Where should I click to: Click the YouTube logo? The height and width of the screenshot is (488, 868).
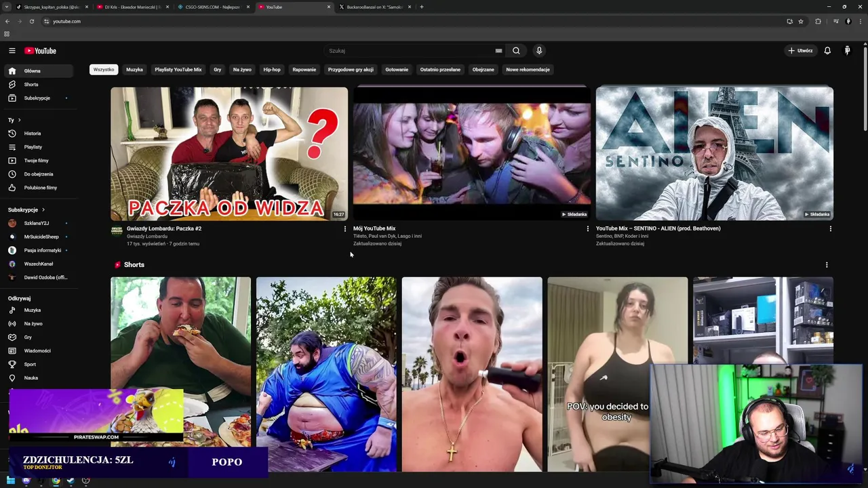40,51
